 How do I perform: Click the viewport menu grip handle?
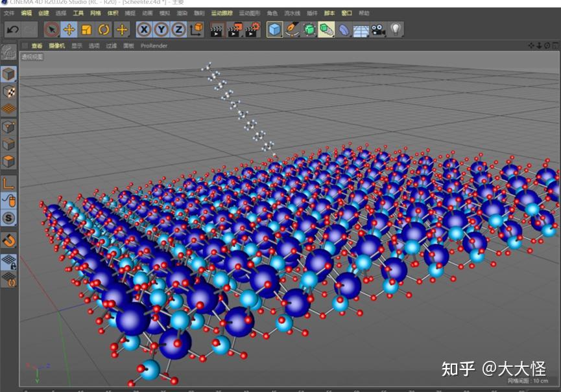pos(25,45)
